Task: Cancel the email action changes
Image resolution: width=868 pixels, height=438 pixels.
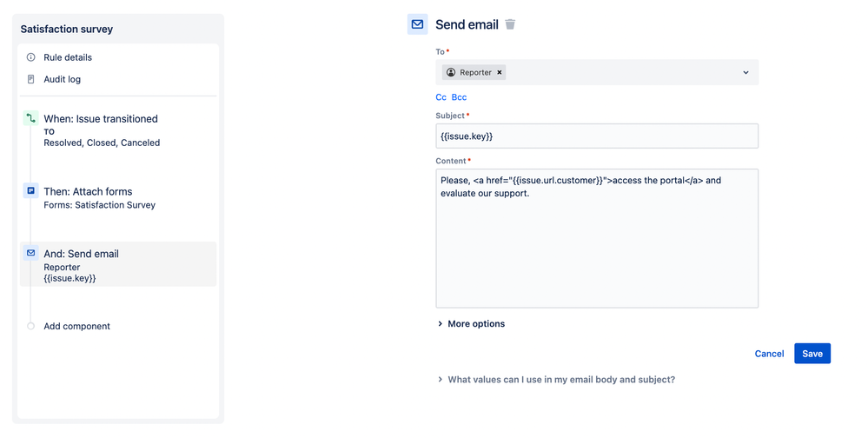Action: tap(769, 354)
